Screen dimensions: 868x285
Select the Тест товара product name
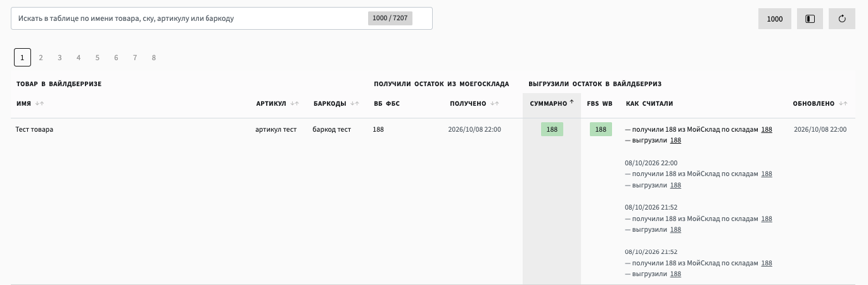[34, 129]
